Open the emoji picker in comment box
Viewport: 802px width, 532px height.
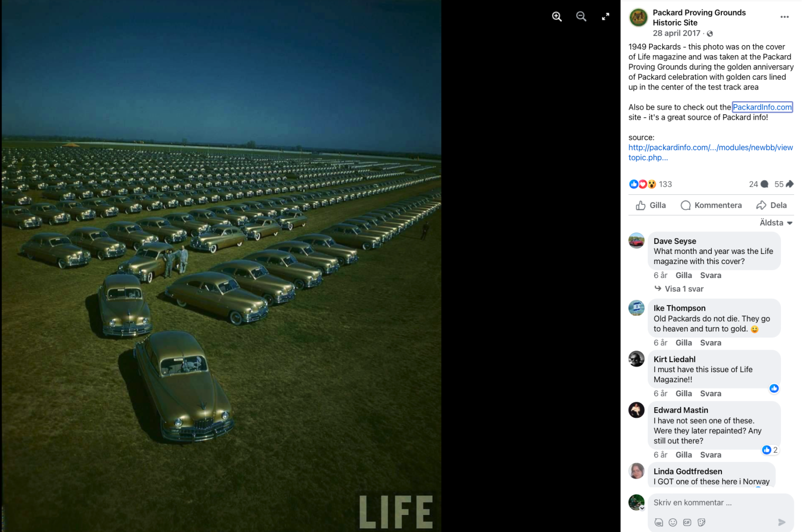click(673, 522)
